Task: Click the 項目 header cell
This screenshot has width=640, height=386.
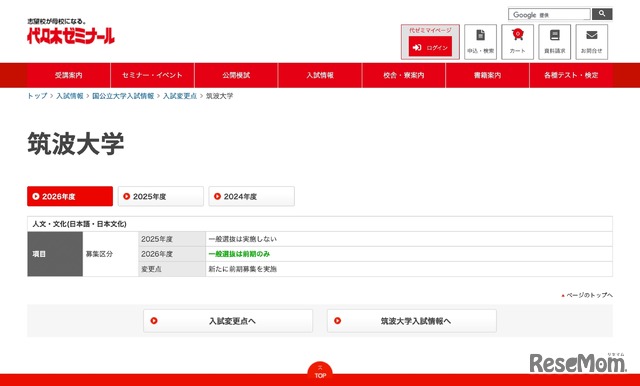Action: (x=55, y=254)
